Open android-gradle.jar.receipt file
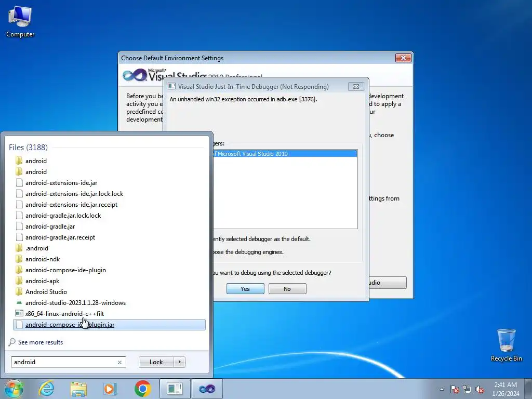The width and height of the screenshot is (532, 399). click(109, 237)
